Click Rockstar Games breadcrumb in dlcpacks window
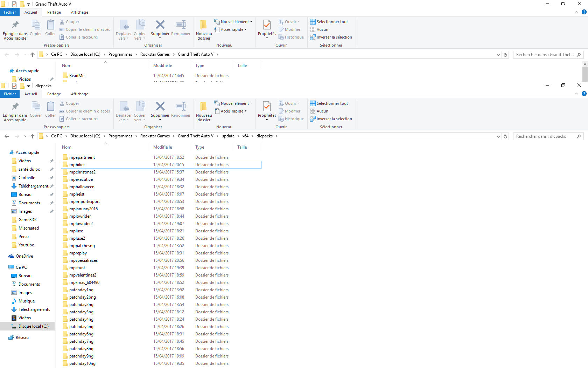The width and height of the screenshot is (588, 368). pos(155,136)
